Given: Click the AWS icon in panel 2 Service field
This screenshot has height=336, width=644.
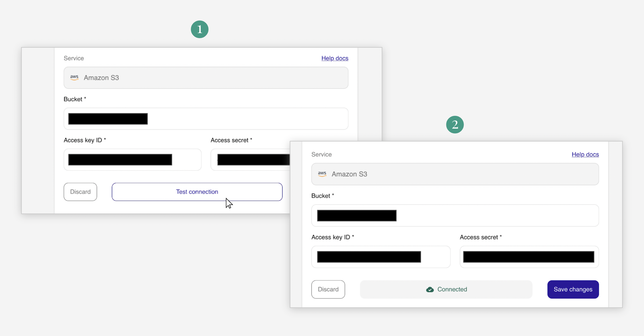Looking at the screenshot, I should pos(322,174).
